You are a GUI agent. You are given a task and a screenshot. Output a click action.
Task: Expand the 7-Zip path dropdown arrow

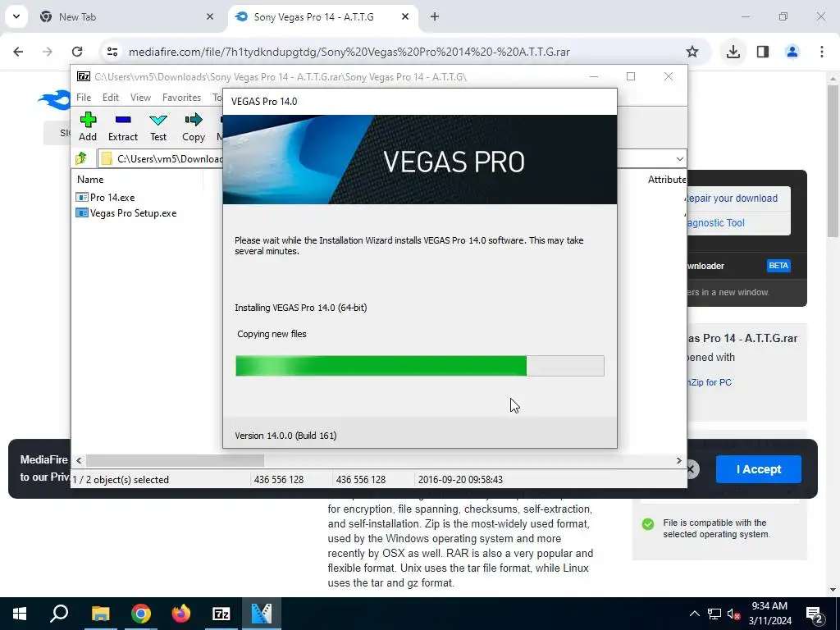coord(679,158)
